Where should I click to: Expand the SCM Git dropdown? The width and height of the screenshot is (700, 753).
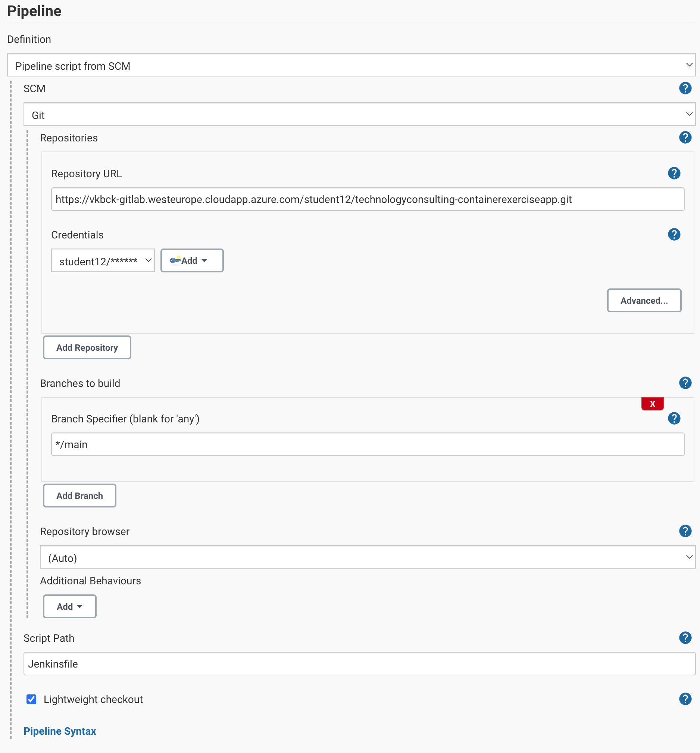pyautogui.click(x=359, y=115)
